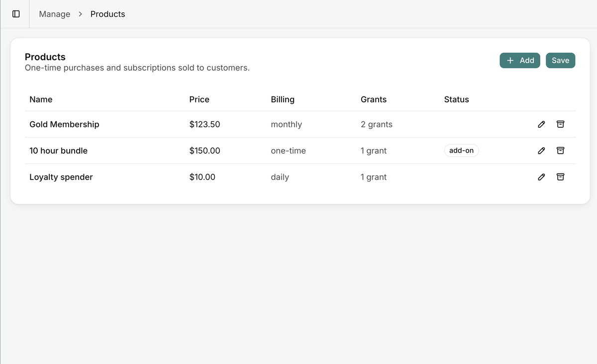Click the monthly billing cell
This screenshot has height=364, width=597.
pos(287,124)
